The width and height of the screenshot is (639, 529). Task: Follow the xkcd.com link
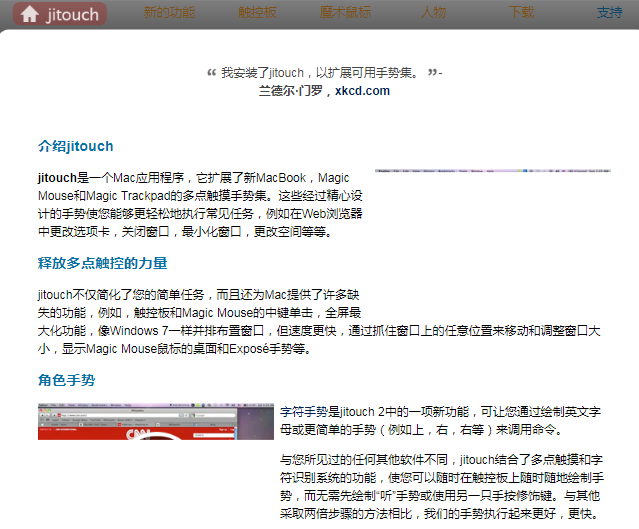point(362,90)
